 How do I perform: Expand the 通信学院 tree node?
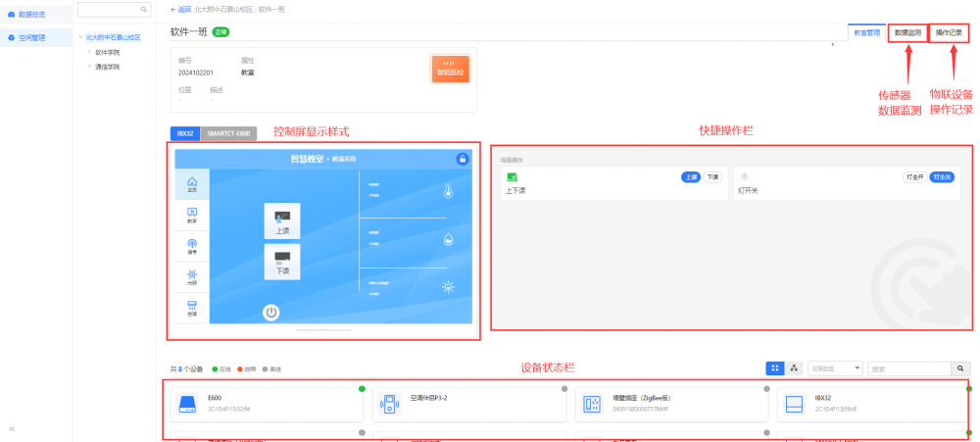pos(90,67)
